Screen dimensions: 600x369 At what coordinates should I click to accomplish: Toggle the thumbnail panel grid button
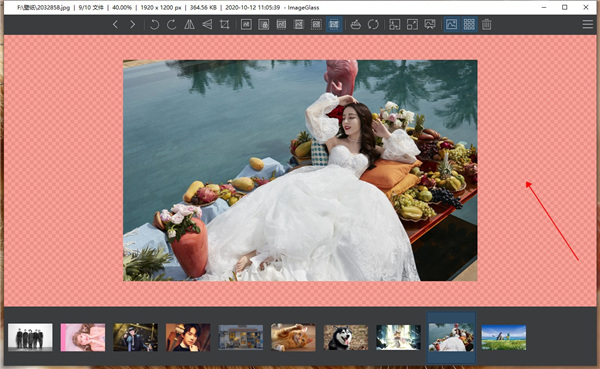tap(469, 24)
